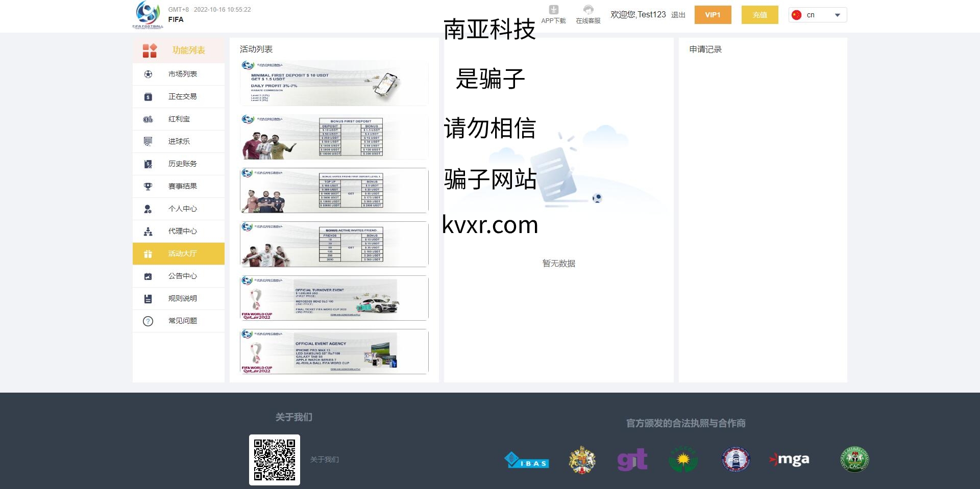Open online customer service headset icon
The height and width of the screenshot is (489, 980).
(x=588, y=10)
